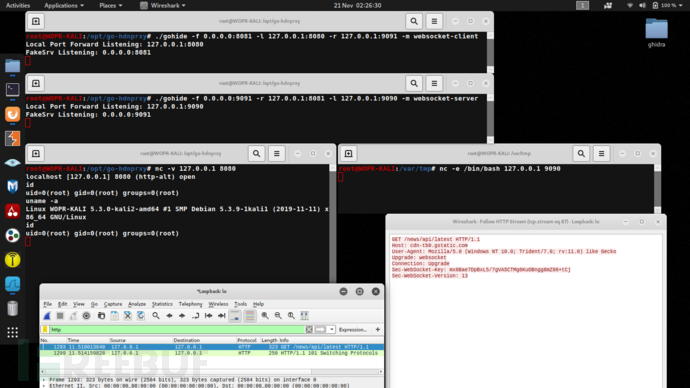Jump to the first packet icon
Screen dimensions: 690x388
[x=209, y=316]
